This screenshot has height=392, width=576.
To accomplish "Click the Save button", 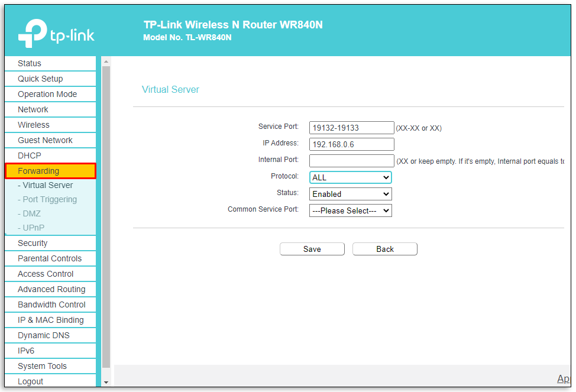I will point(312,249).
